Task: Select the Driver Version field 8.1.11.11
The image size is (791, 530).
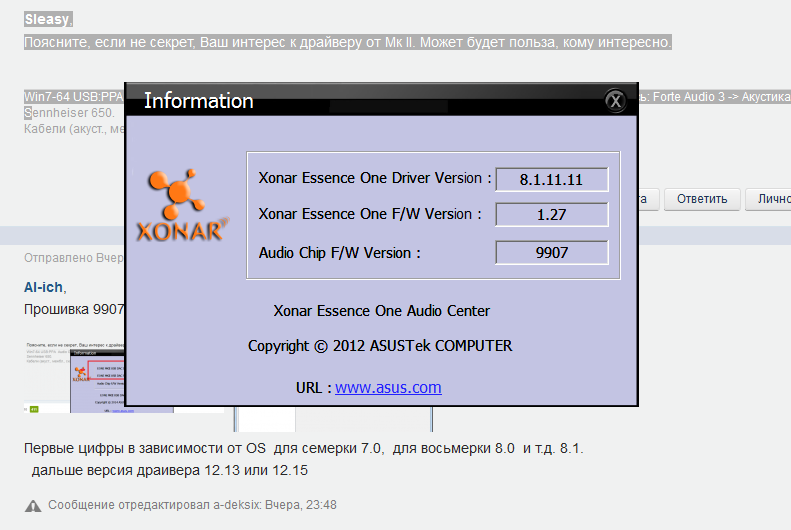Action: 552,180
